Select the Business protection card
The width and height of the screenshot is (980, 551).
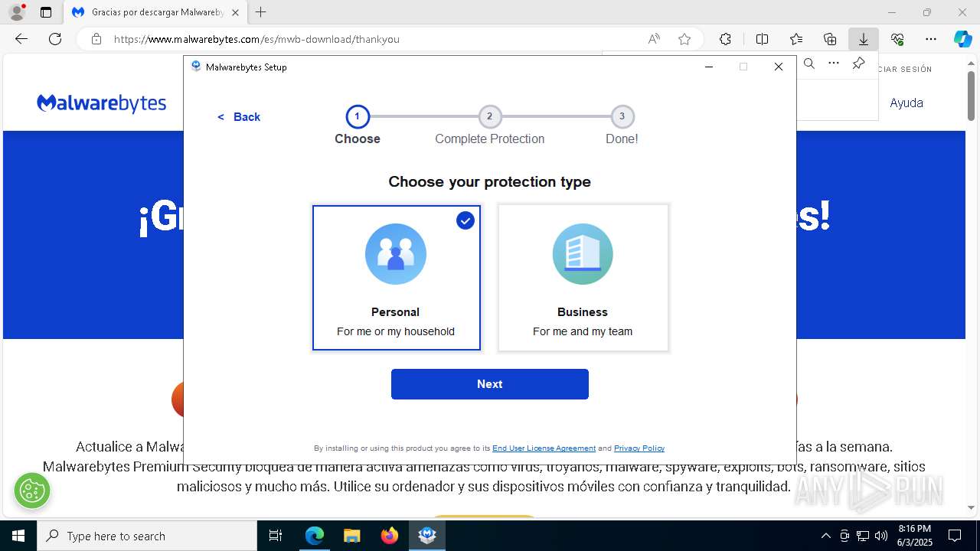pyautogui.click(x=583, y=278)
